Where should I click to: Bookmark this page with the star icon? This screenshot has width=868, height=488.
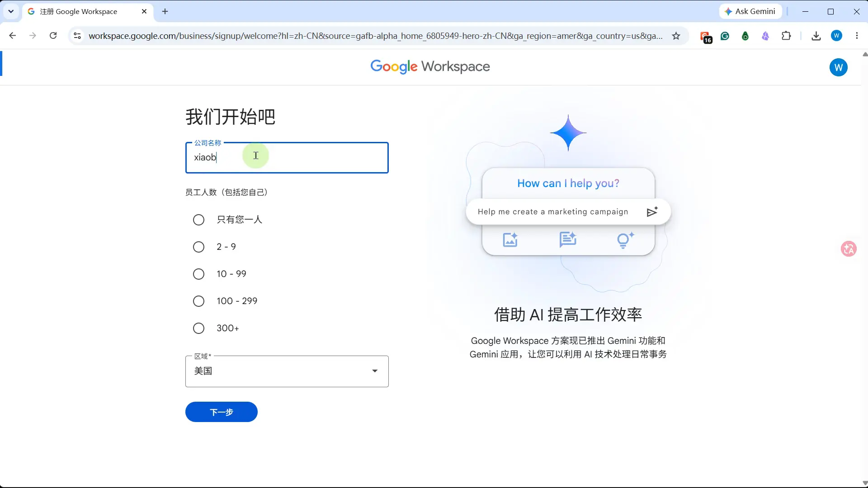coord(676,36)
